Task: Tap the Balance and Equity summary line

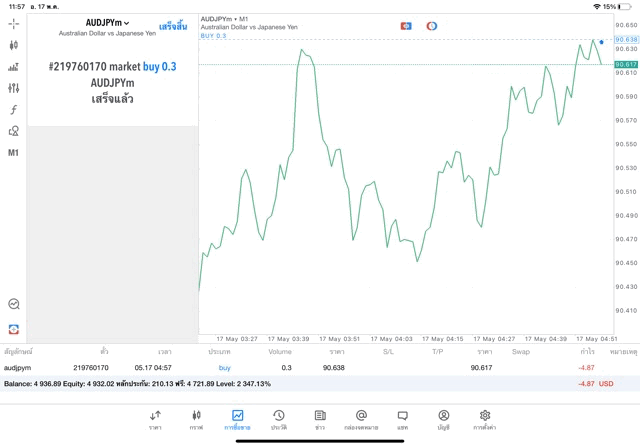Action: coord(137,384)
